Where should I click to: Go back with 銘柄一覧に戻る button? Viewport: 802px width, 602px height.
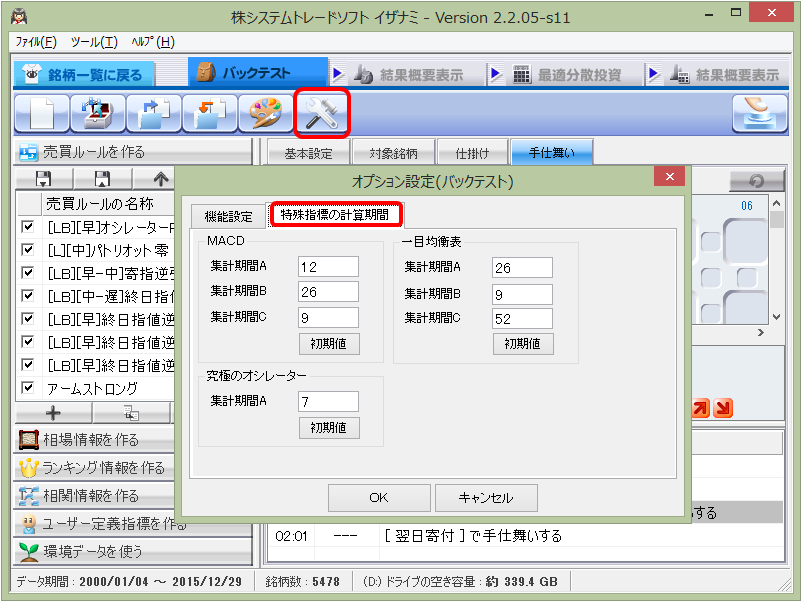(x=84, y=75)
